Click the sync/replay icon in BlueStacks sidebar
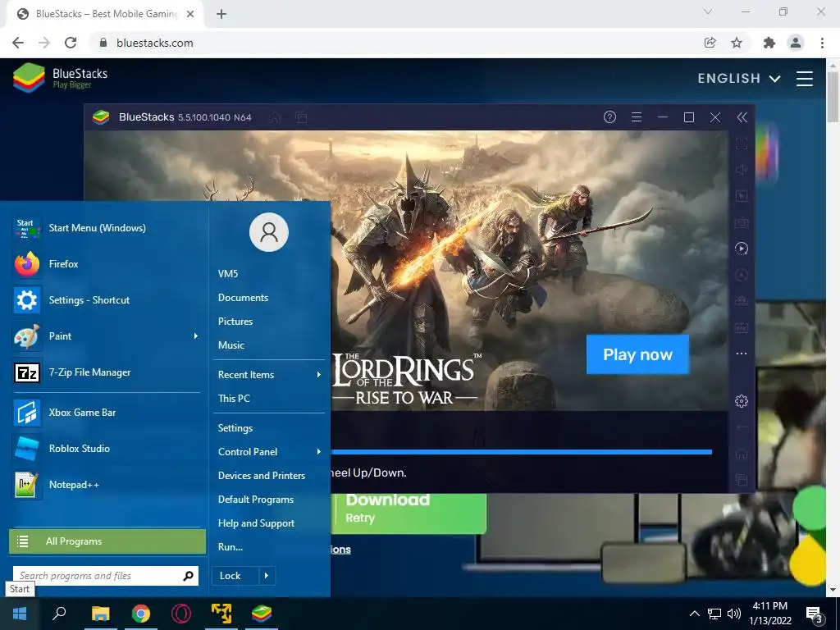Viewport: 840px width, 630px height. pos(742,249)
